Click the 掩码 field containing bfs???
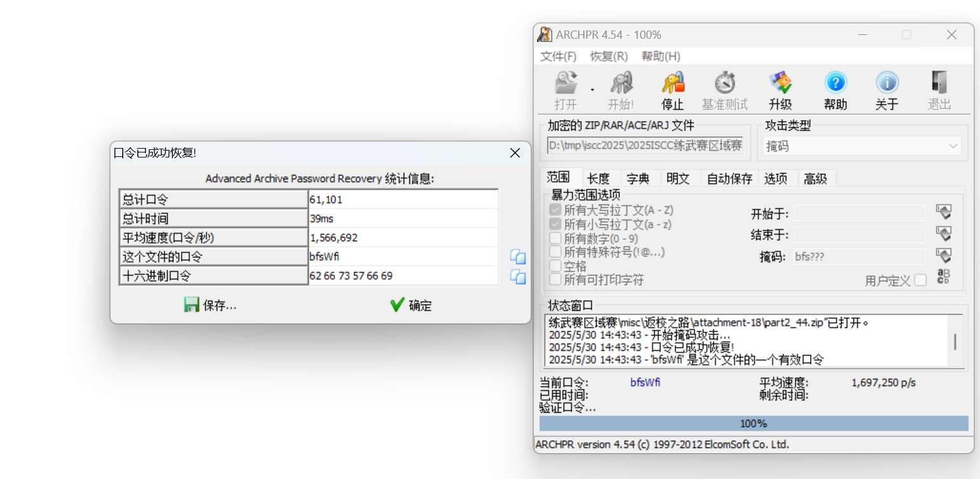Image resolution: width=980 pixels, height=479 pixels. click(859, 257)
